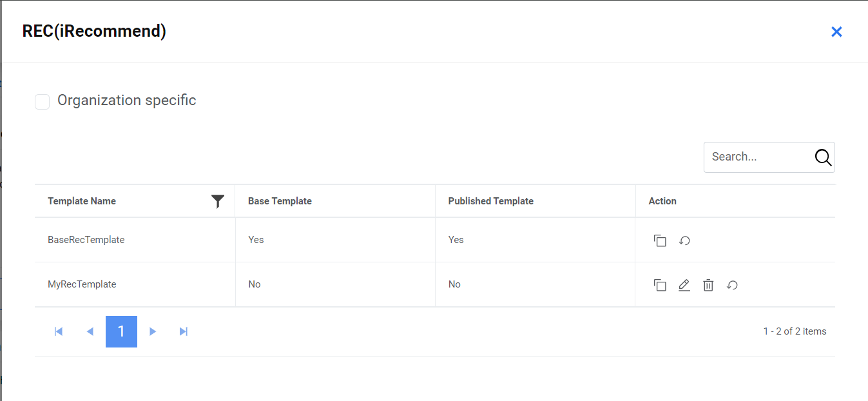Copy the BaseRecTemplate template

(x=660, y=240)
